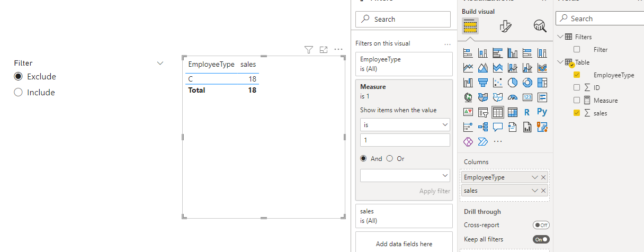Select the Waterfall chart visual
644x252 pixels.
[468, 83]
